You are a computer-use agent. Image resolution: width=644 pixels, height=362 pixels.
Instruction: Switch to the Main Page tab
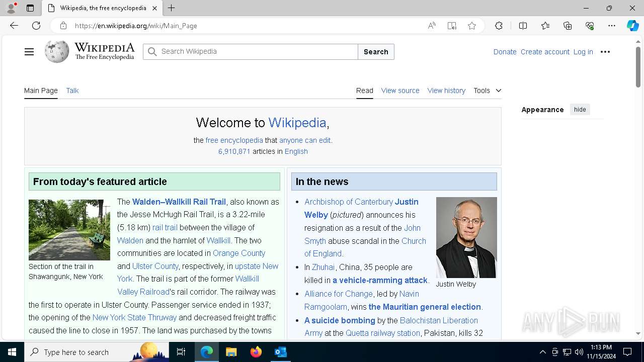(x=41, y=90)
